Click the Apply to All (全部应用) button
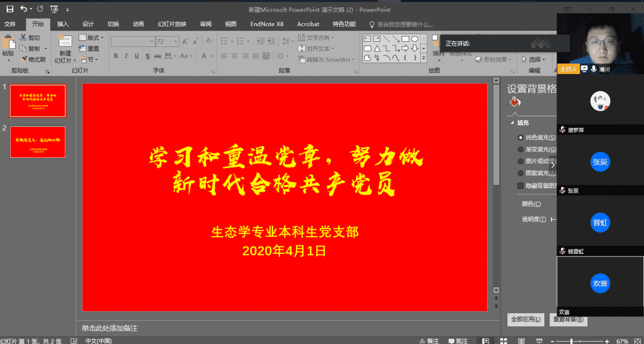644x344 pixels. [x=525, y=319]
